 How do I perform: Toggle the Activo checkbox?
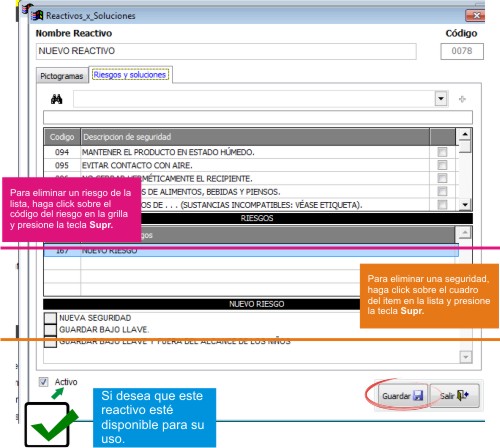click(43, 382)
